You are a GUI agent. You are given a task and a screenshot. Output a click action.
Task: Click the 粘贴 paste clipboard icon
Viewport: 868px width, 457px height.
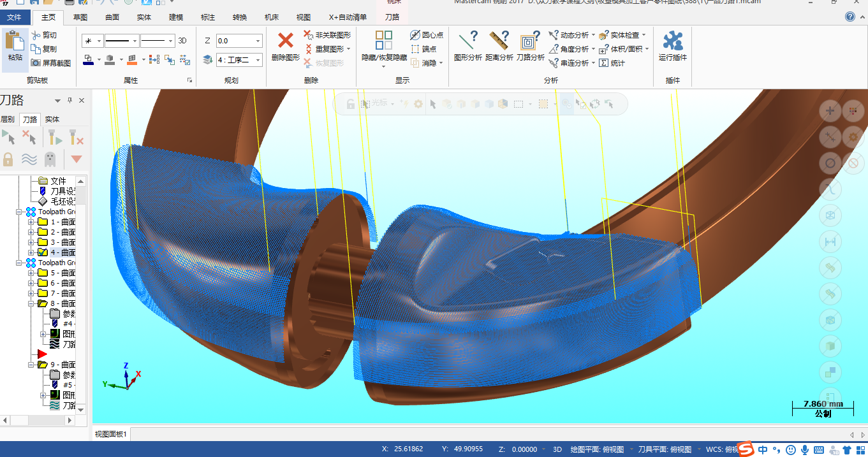14,41
